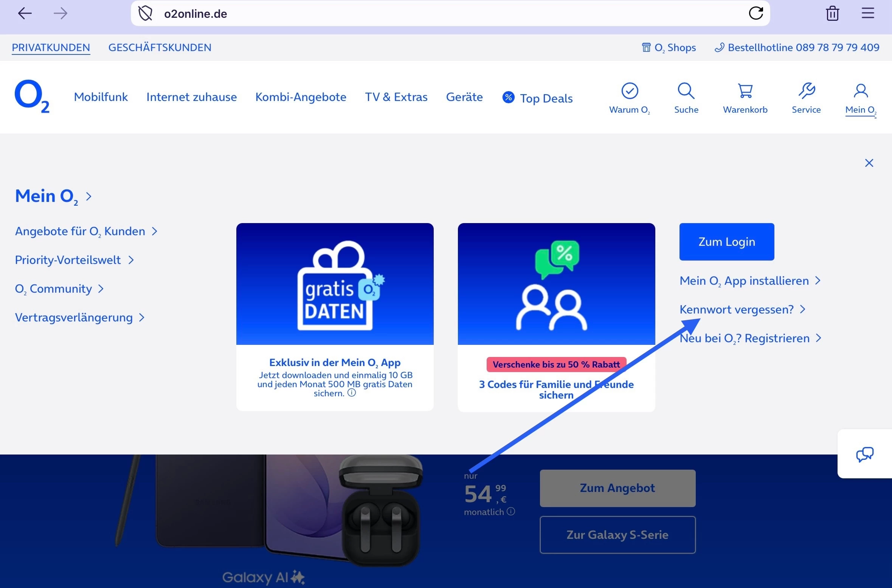Switch to the Geschäftskunden tab
892x588 pixels.
[x=160, y=48]
